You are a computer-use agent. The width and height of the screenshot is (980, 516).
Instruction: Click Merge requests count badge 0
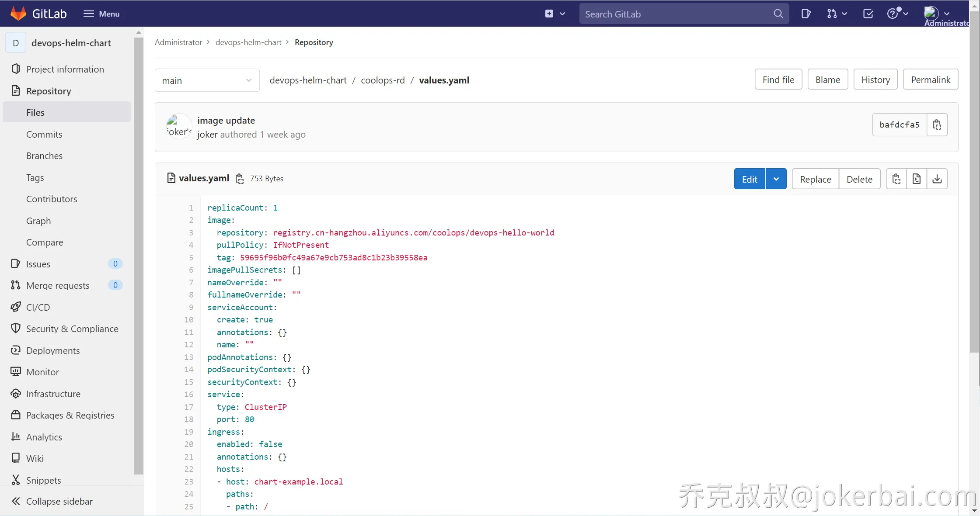tap(115, 285)
